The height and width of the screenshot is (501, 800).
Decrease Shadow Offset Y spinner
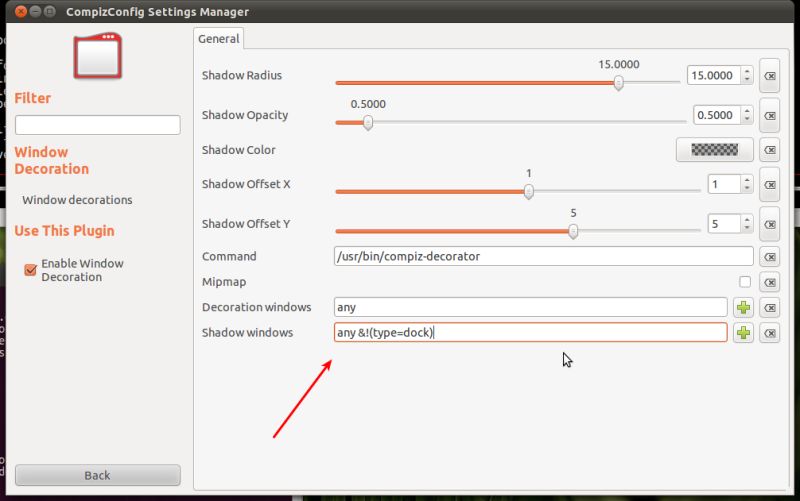tap(747, 228)
